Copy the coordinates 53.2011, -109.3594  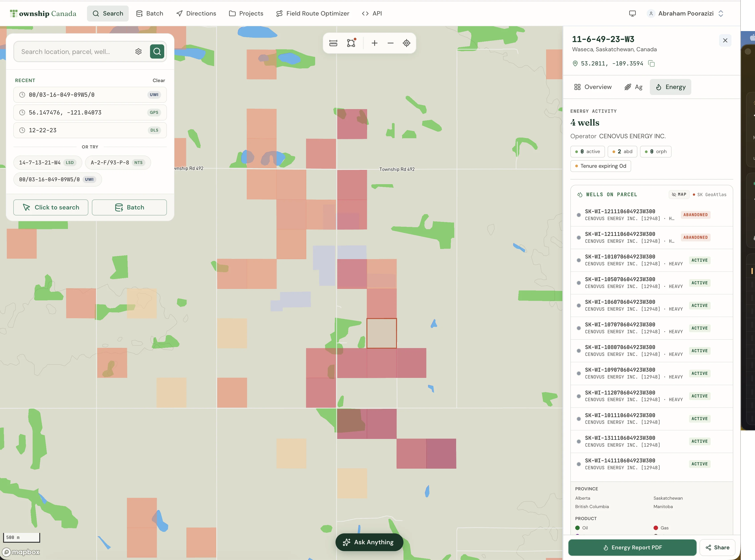(x=651, y=63)
